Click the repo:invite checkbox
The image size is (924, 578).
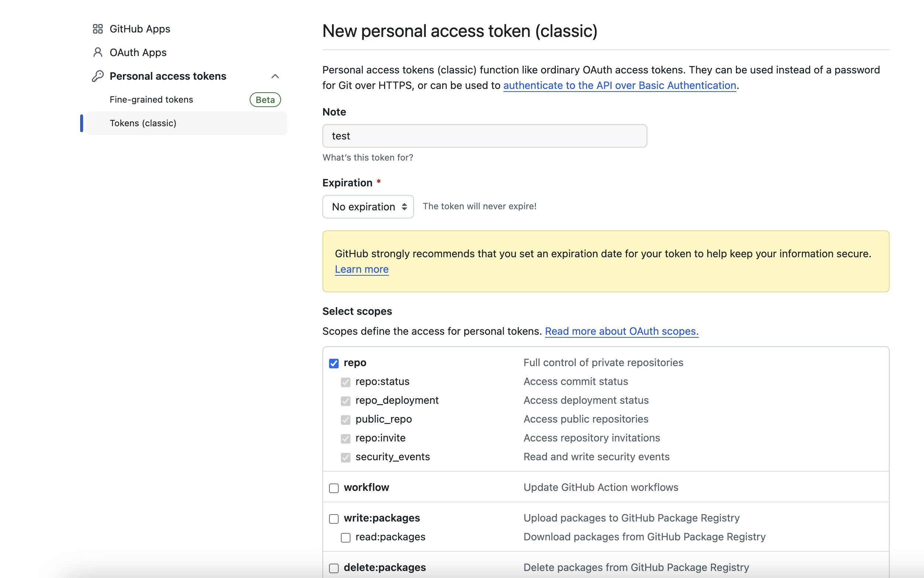346,438
